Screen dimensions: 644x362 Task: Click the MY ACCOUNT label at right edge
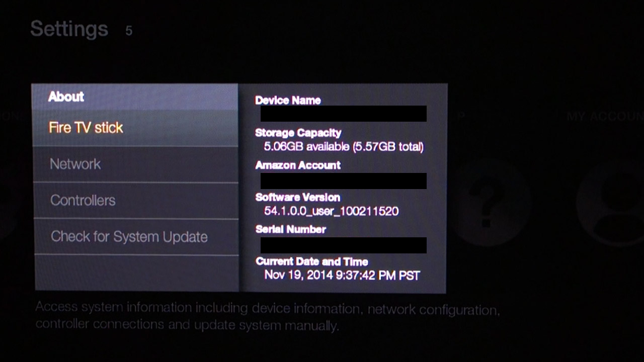[x=605, y=117]
